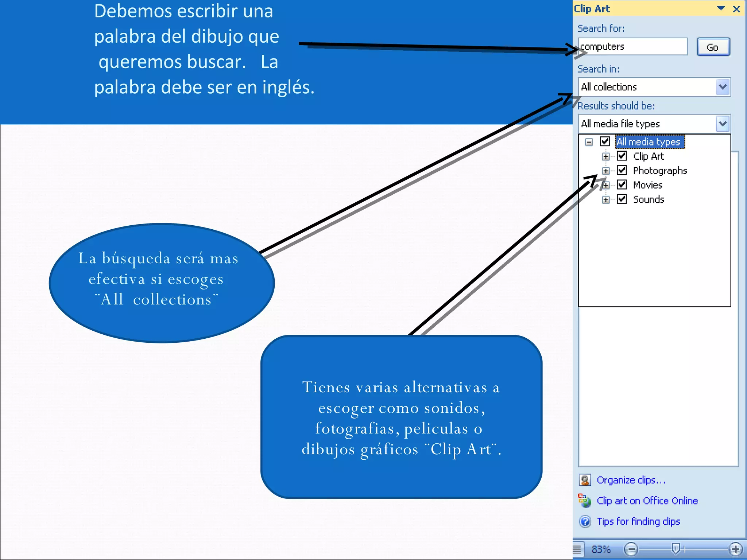This screenshot has height=560, width=747.
Task: Uncheck the All media types checkbox
Action: [x=605, y=141]
